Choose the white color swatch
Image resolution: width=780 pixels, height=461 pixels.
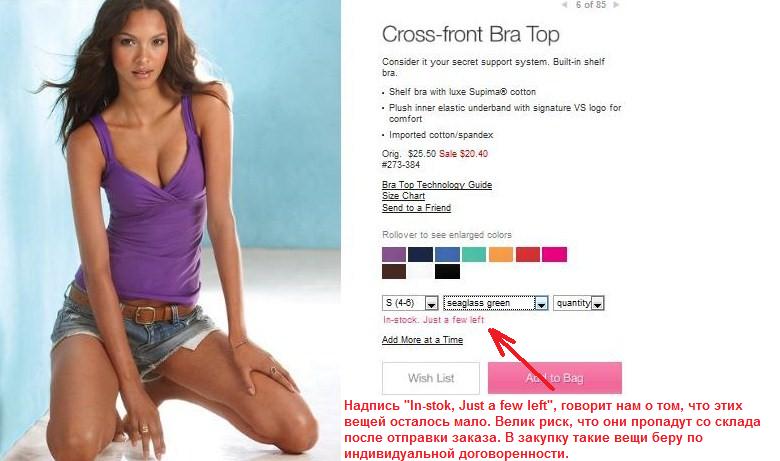click(420, 272)
